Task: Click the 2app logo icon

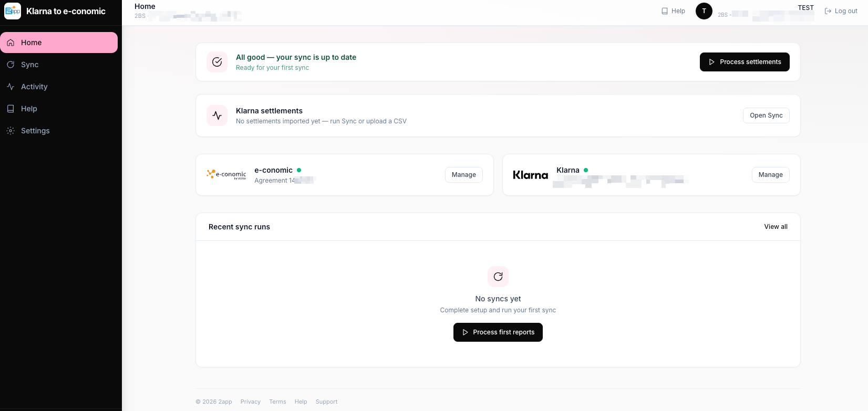Action: coord(13,11)
